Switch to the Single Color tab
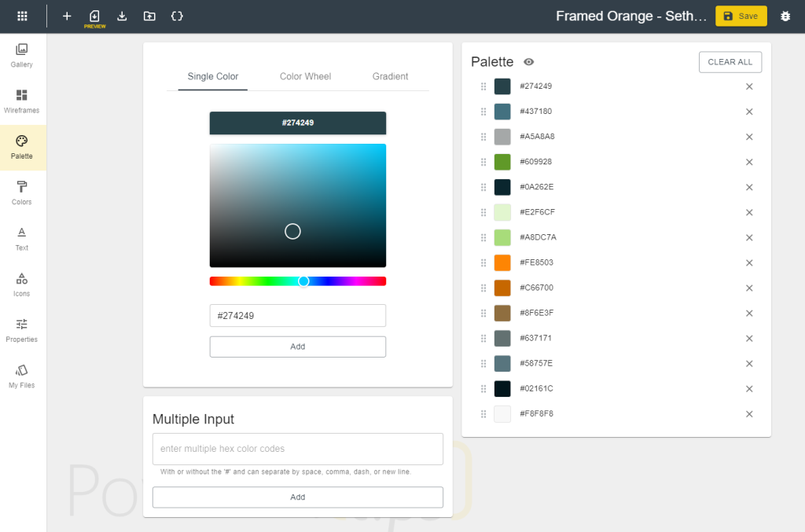Screen dimensions: 805x532 [212, 76]
